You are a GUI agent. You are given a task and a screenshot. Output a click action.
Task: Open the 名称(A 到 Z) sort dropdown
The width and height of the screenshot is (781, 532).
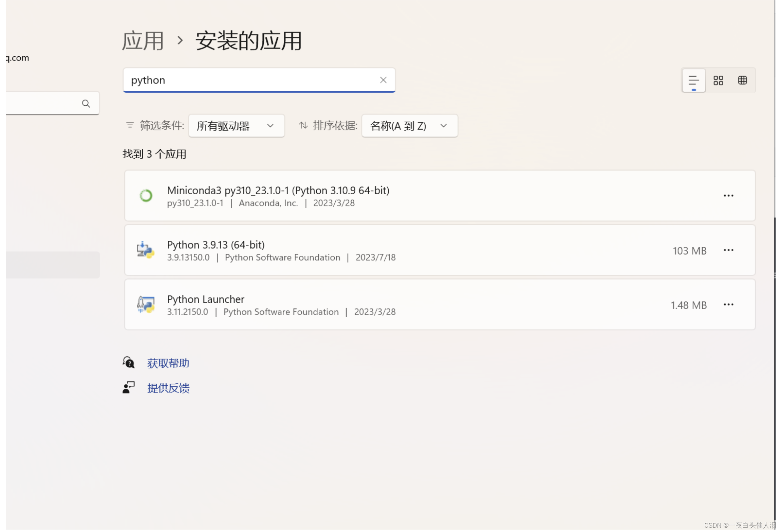pos(409,126)
